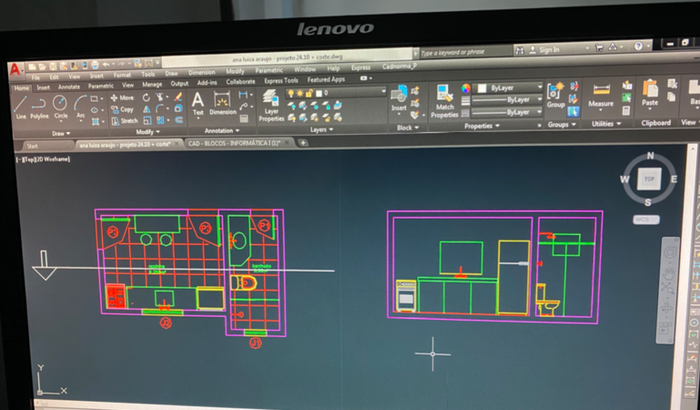Toggle the layer lightbulb on/off icon
The image size is (700, 410).
coord(291,93)
